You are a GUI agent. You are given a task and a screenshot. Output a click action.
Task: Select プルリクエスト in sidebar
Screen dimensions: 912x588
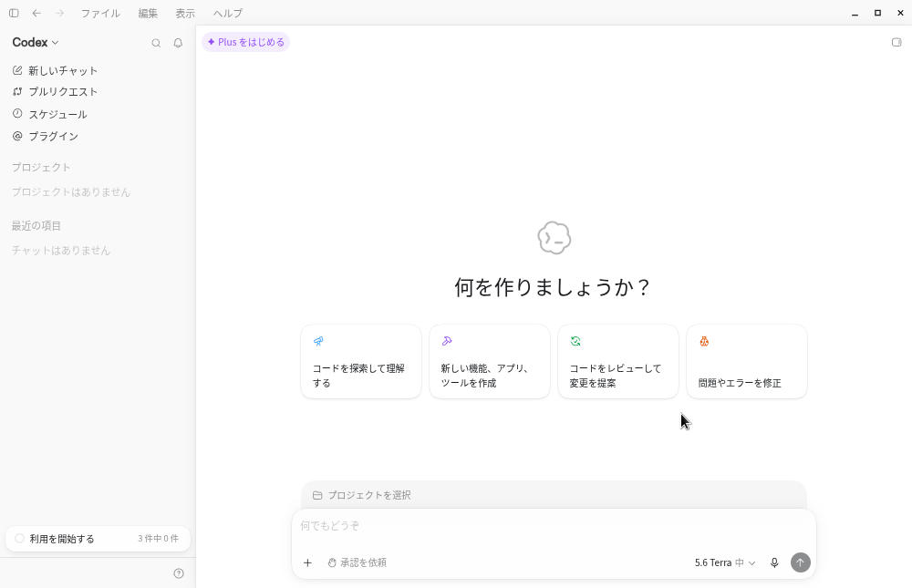pyautogui.click(x=98, y=91)
